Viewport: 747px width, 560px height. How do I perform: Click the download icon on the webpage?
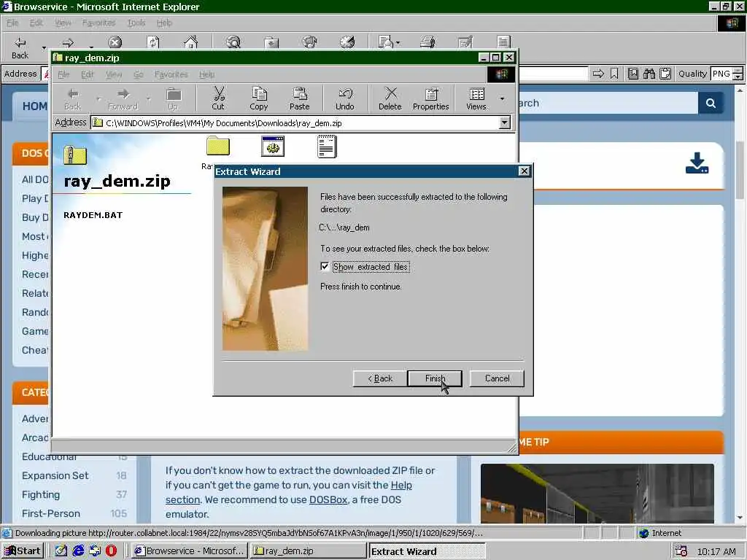697,163
